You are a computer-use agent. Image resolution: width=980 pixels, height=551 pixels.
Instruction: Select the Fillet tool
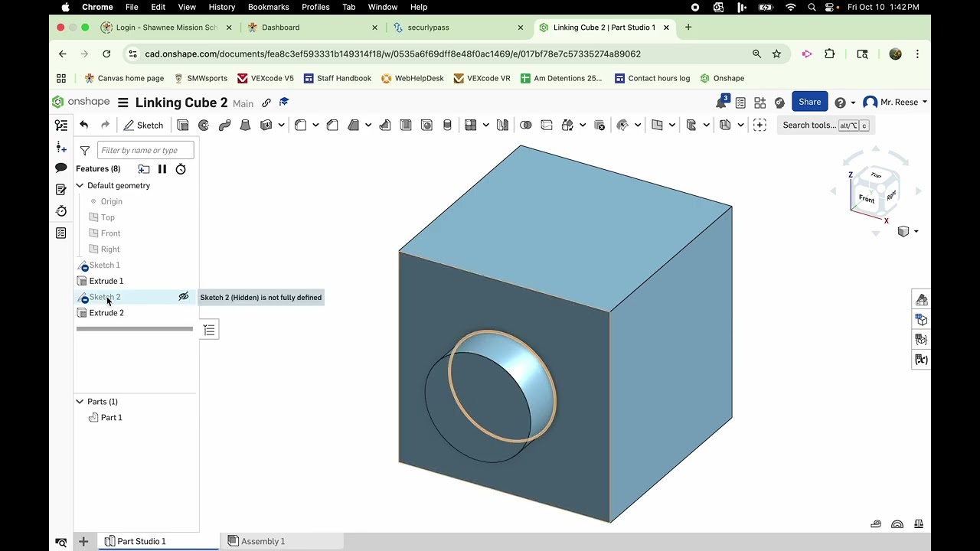click(300, 125)
